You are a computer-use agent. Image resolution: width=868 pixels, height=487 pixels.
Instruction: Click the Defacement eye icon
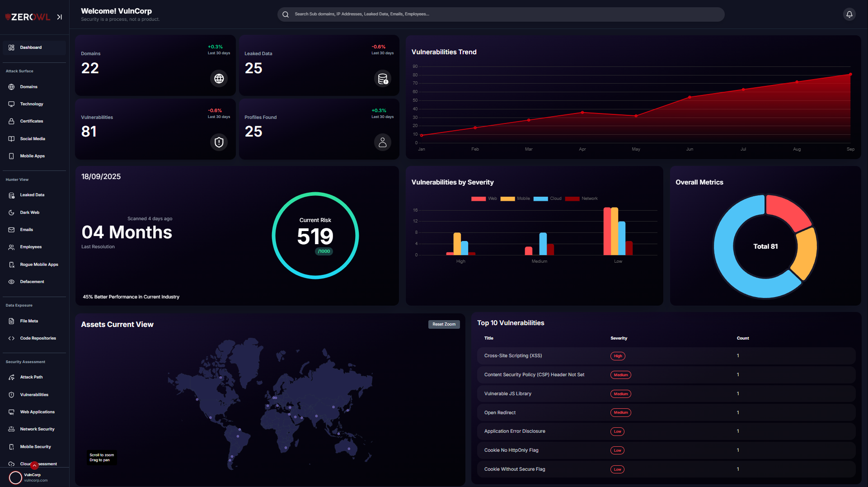(12, 282)
